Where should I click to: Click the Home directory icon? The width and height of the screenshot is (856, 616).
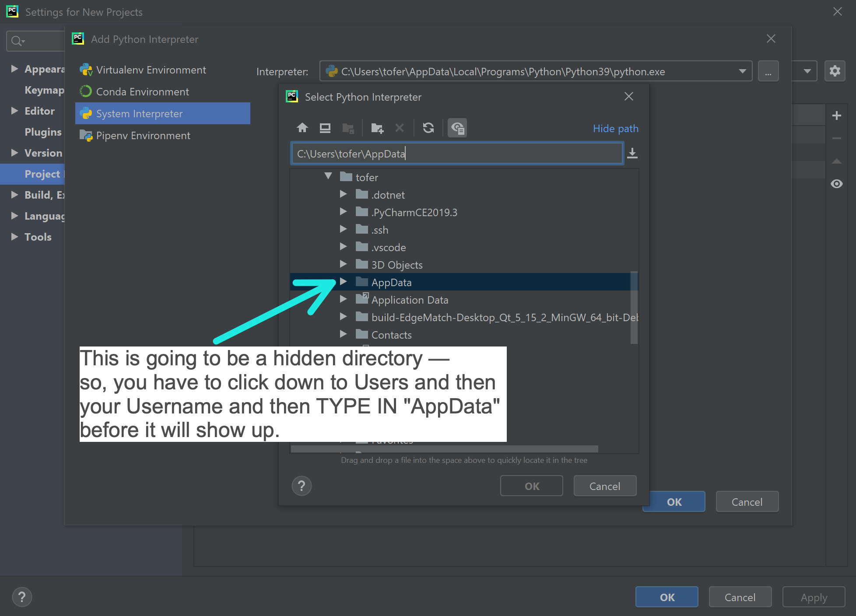302,128
